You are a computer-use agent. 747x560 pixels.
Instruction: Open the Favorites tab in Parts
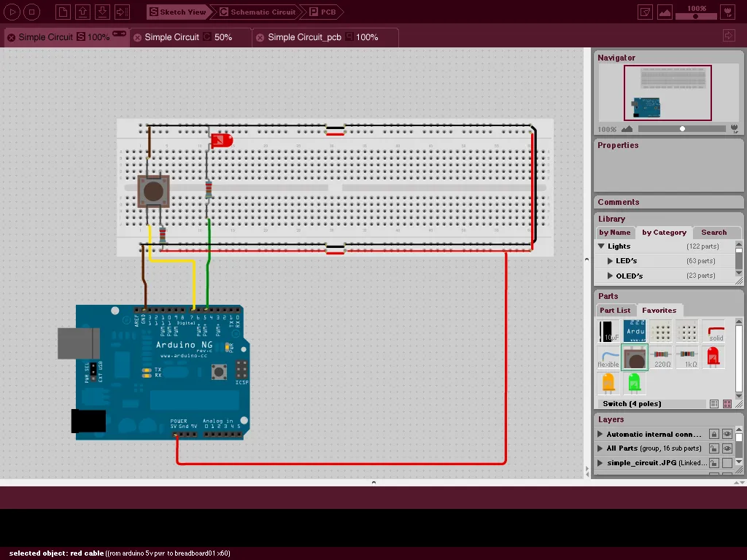click(659, 311)
